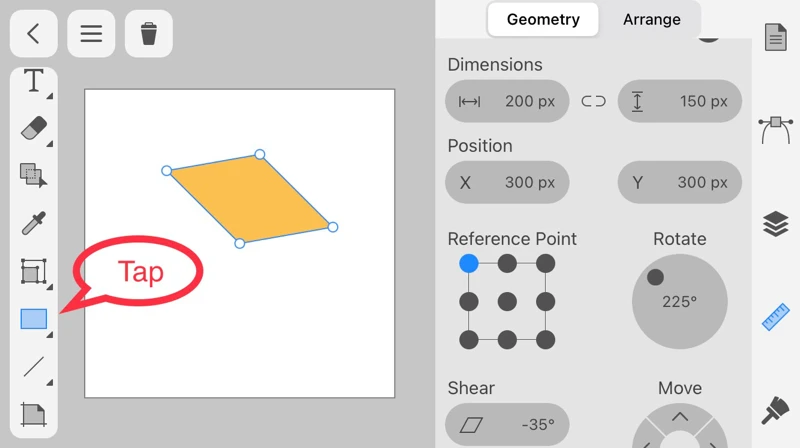Pick the Eyedropper tool
800x448 pixels.
(34, 223)
